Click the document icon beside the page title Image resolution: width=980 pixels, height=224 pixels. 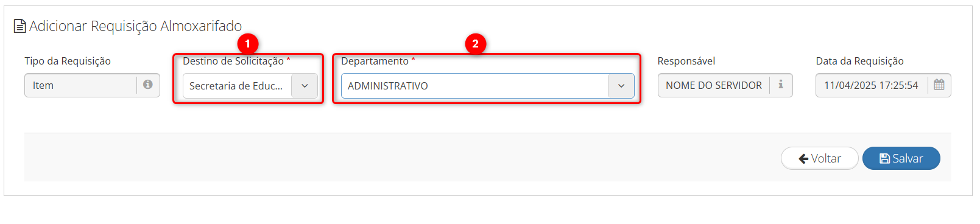(x=19, y=26)
